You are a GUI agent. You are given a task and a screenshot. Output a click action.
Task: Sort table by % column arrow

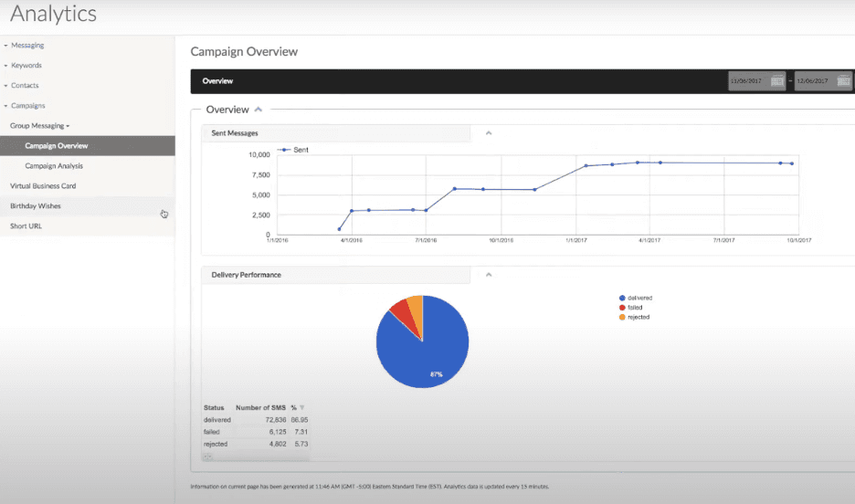302,407
